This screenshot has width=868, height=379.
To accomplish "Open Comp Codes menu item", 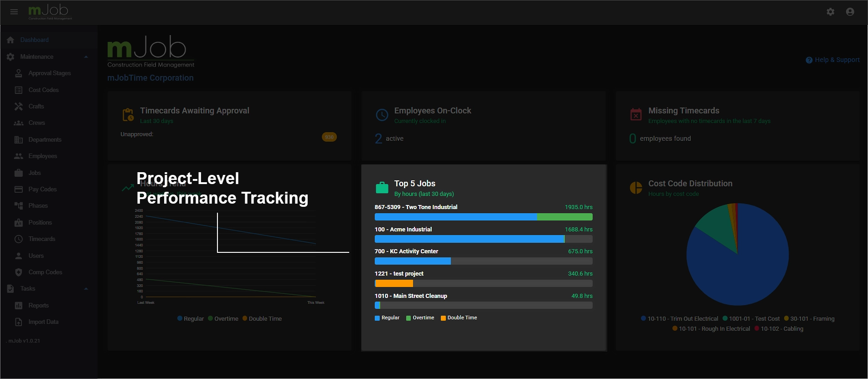I will coord(46,272).
